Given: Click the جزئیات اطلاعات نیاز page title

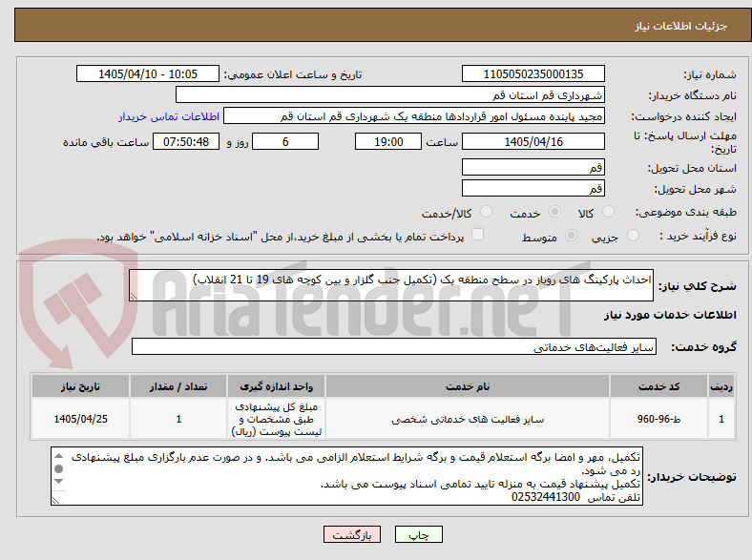Looking at the screenshot, I should coord(681,26).
